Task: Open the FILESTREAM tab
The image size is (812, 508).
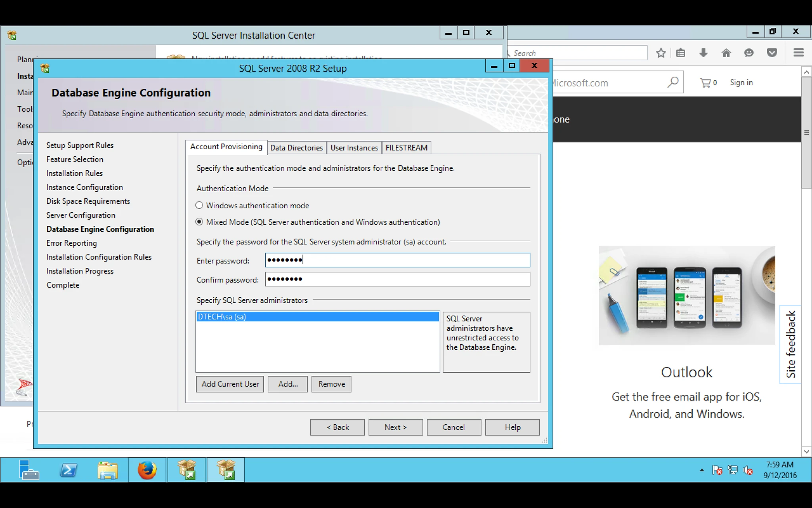Action: coord(406,148)
